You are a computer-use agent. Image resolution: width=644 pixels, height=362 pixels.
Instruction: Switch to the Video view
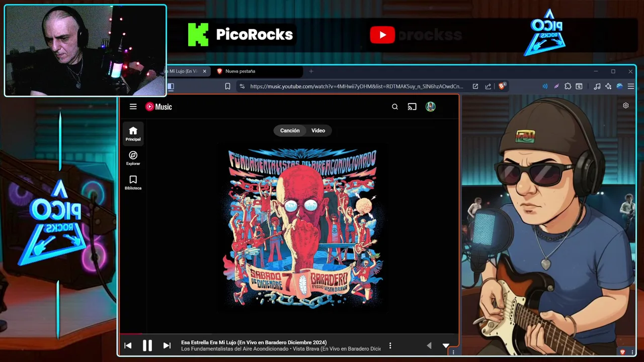click(318, 131)
